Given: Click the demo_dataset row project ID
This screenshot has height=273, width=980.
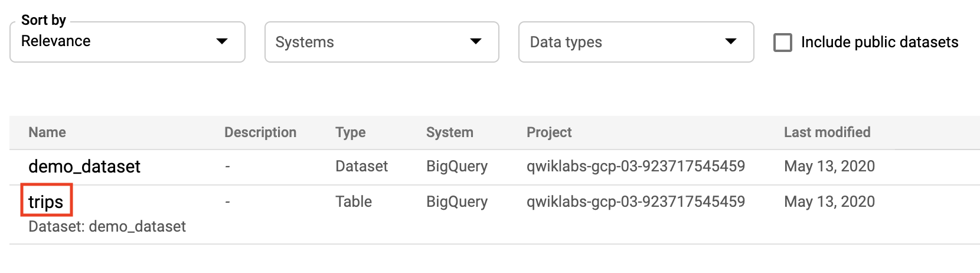Looking at the screenshot, I should pyautogui.click(x=636, y=166).
